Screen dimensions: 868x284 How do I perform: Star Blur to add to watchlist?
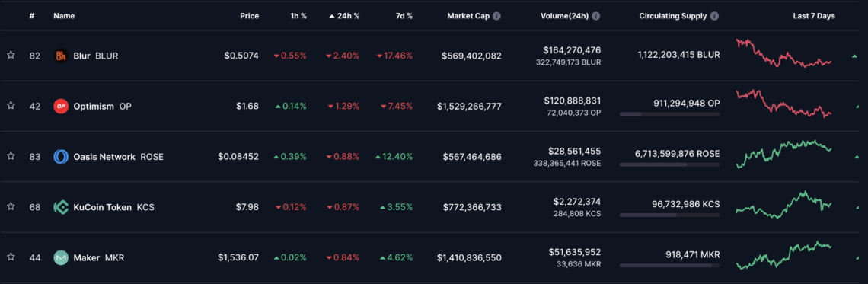11,56
